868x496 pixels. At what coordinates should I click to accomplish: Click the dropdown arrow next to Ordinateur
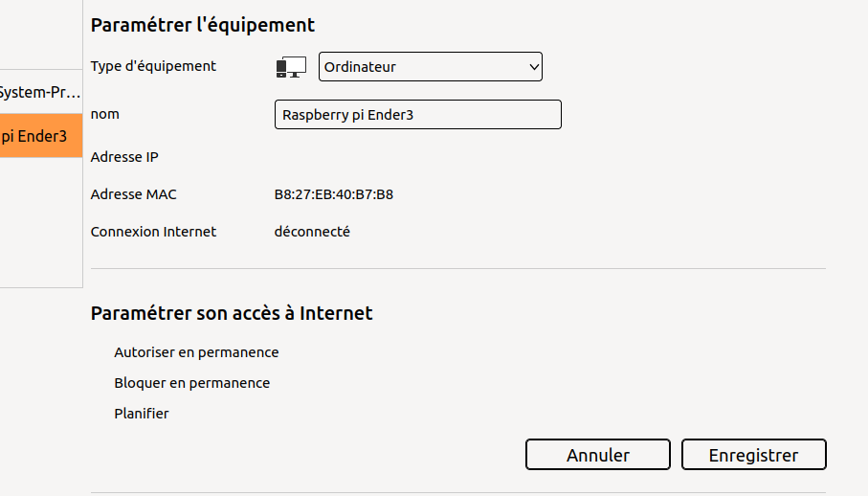click(534, 67)
